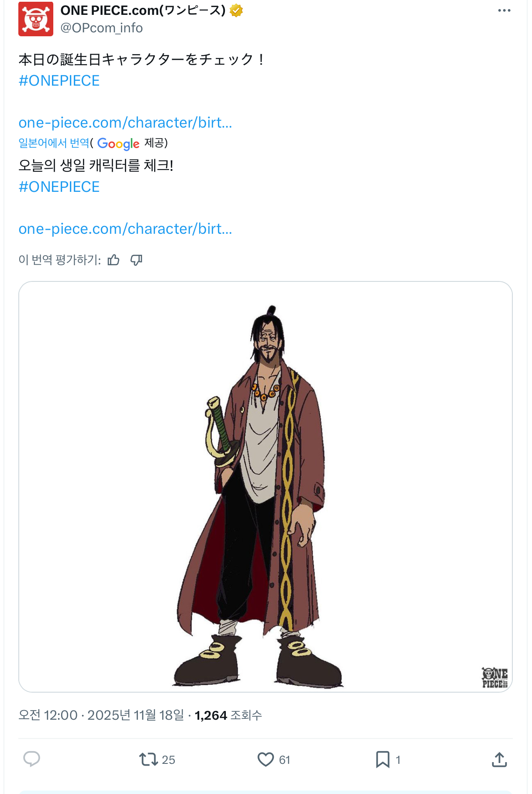Click the first #ONEPIECE hashtag
Screen dimensions: 532x794
[x=59, y=81]
